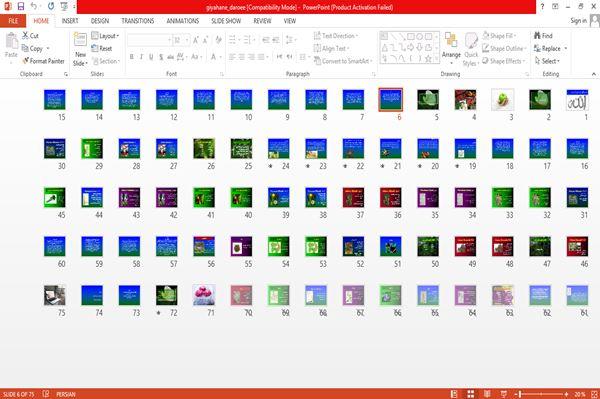Expand the Replace dropdown arrow
Screen dimensions: 600x399
point(566,49)
